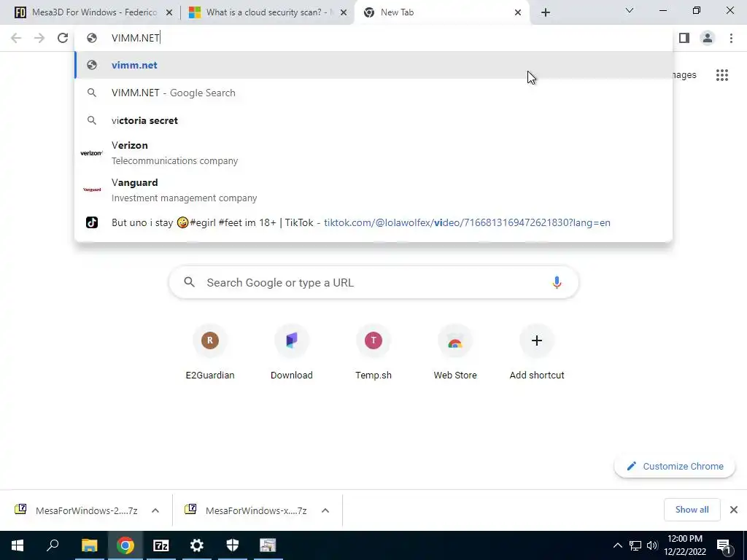Select the vimm.net URL suggestion
Viewport: 747px width, 560px height.
point(373,65)
